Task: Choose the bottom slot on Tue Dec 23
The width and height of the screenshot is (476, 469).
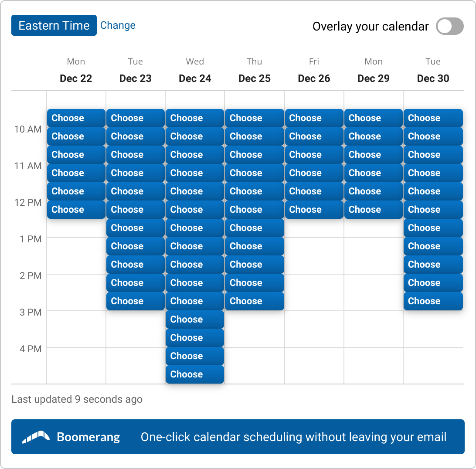Action: (x=135, y=301)
